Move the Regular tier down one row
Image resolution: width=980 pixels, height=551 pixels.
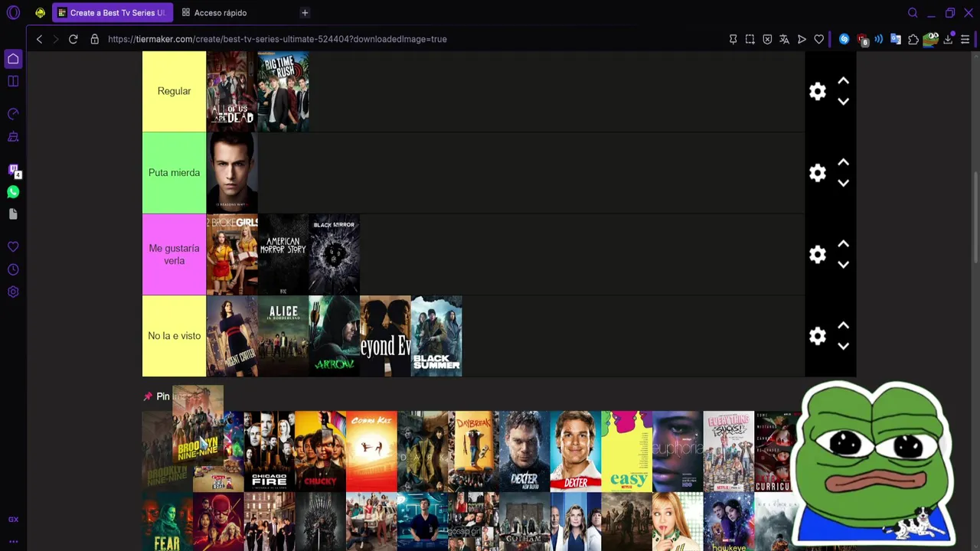843,101
